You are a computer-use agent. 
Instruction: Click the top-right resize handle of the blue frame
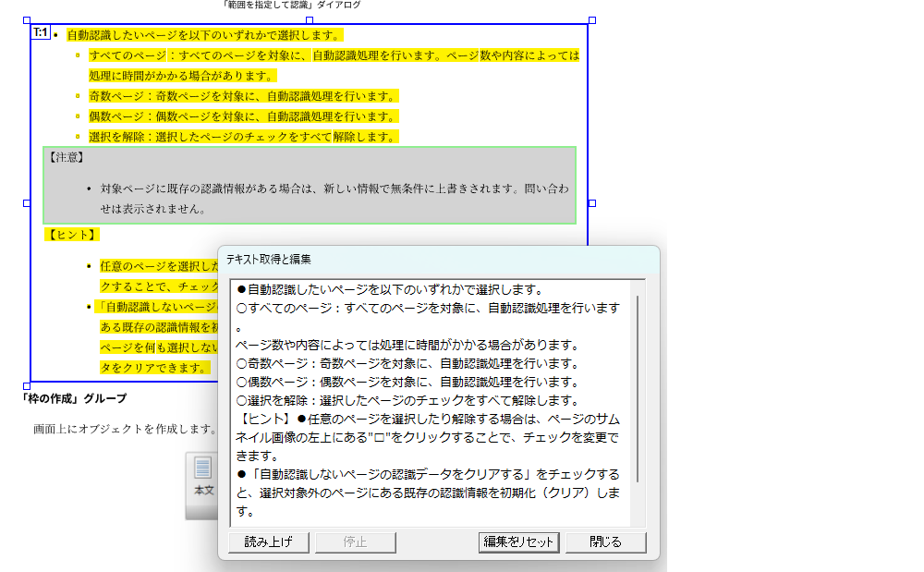pos(592,19)
